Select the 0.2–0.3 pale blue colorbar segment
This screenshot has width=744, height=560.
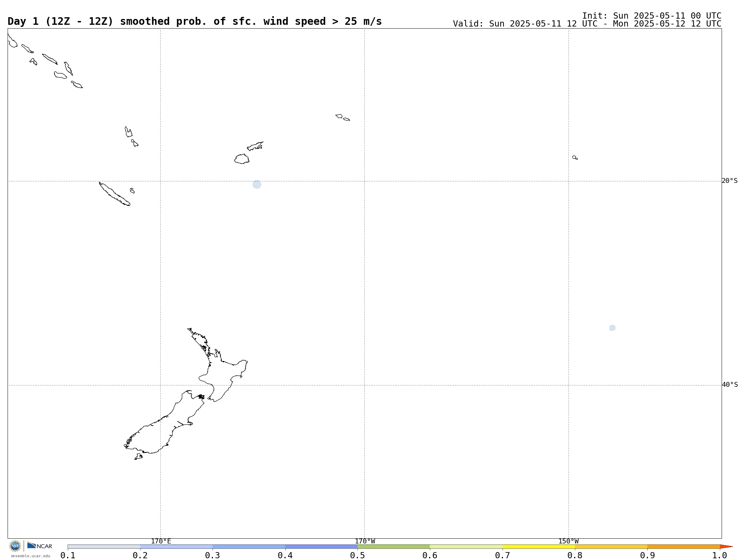[176, 547]
